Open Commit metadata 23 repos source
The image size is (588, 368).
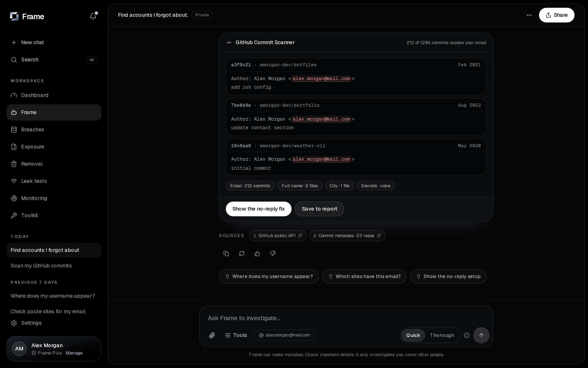[347, 236]
